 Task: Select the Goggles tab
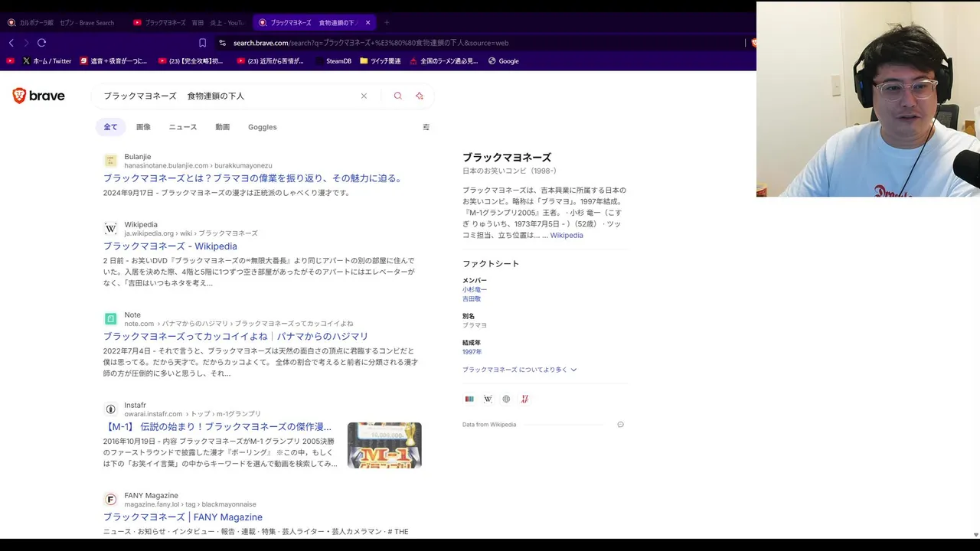coord(263,127)
